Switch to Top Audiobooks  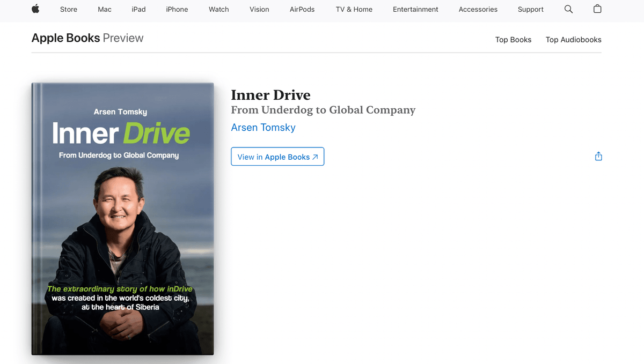[x=573, y=39]
